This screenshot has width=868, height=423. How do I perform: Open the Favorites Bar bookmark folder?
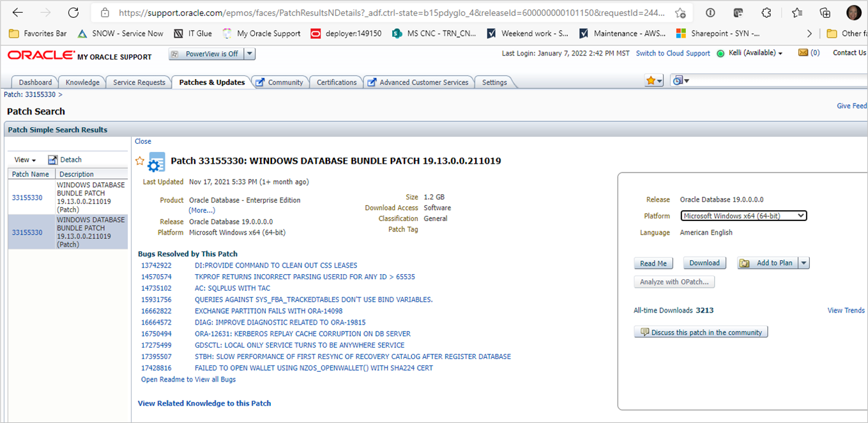(38, 33)
